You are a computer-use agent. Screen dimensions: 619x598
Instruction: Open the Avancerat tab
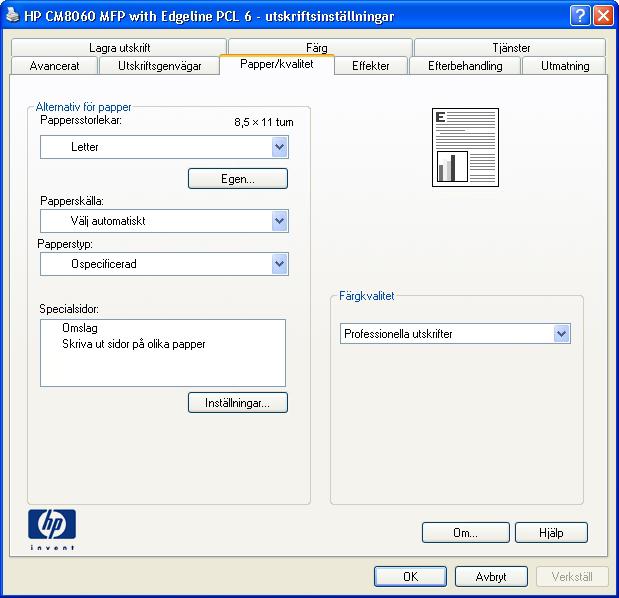coord(54,66)
